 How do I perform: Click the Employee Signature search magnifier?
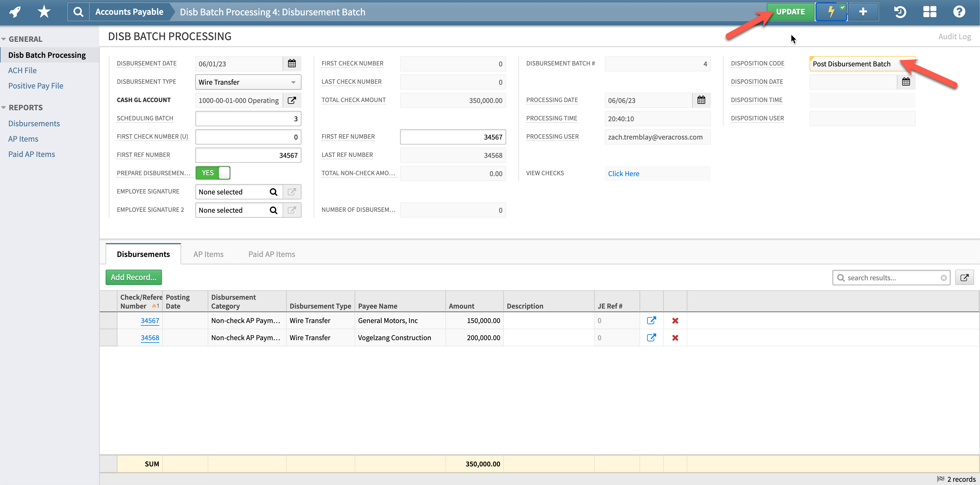pos(273,191)
